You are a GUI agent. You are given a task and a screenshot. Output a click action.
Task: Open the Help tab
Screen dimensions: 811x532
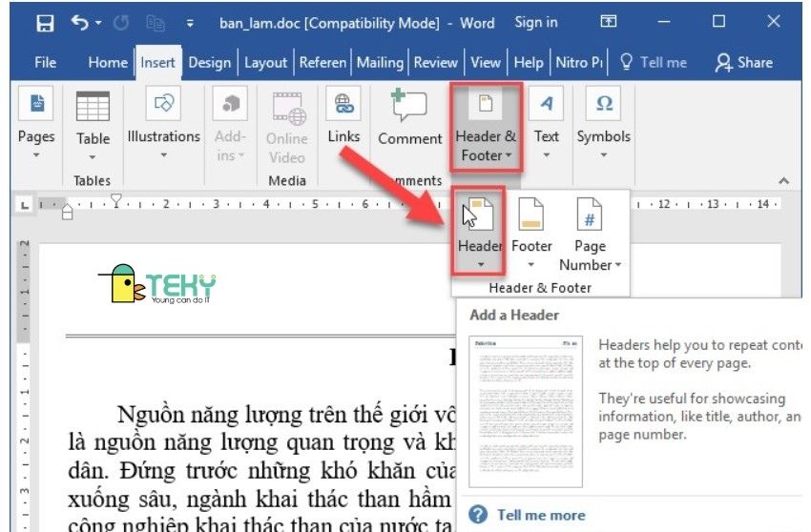point(528,63)
